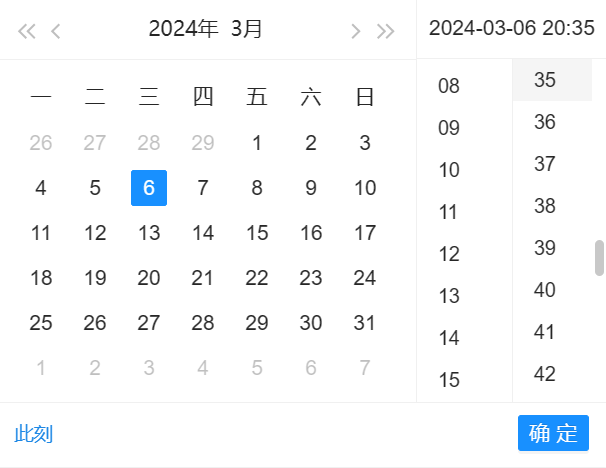Select hour 08 in time column

[x=449, y=86]
